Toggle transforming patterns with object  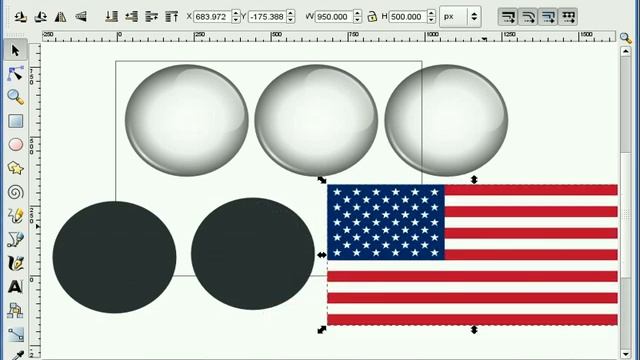pyautogui.click(x=568, y=17)
